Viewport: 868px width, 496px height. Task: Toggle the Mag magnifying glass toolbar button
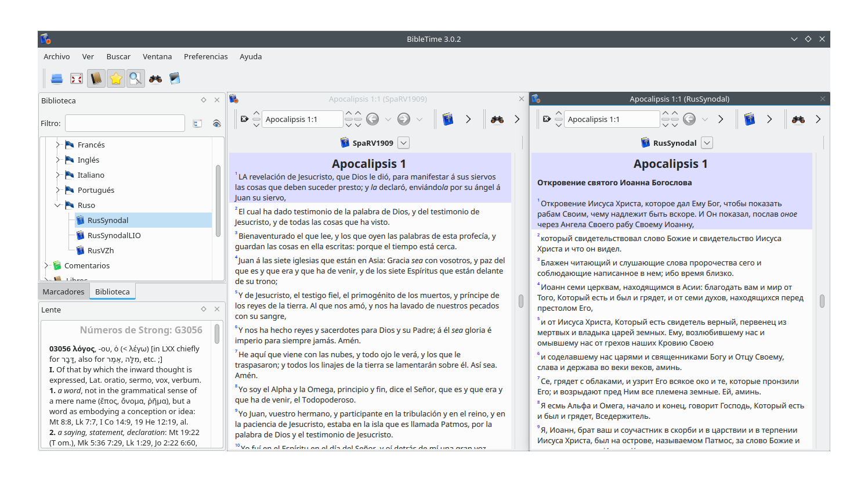click(x=136, y=78)
